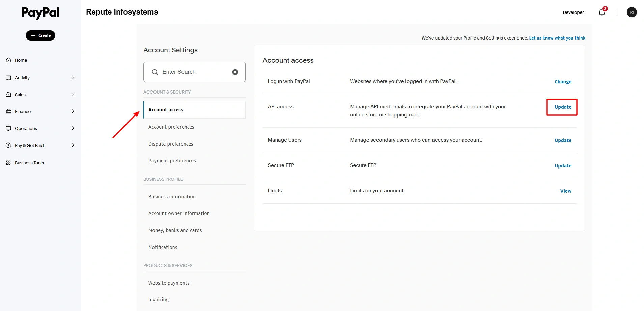This screenshot has height=311, width=644.
Task: Open the notifications bell icon
Action: click(x=602, y=12)
